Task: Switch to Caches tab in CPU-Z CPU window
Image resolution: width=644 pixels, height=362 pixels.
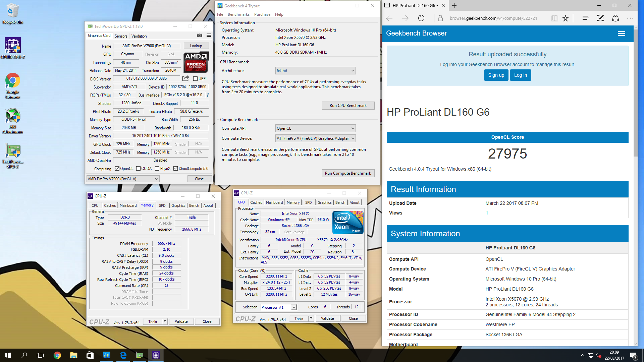Action: click(256, 202)
